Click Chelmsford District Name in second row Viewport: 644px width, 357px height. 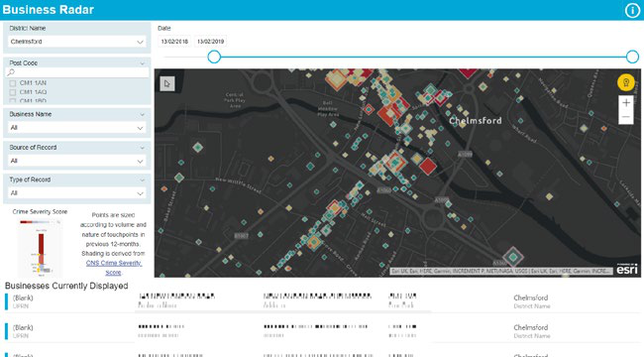coord(531,331)
